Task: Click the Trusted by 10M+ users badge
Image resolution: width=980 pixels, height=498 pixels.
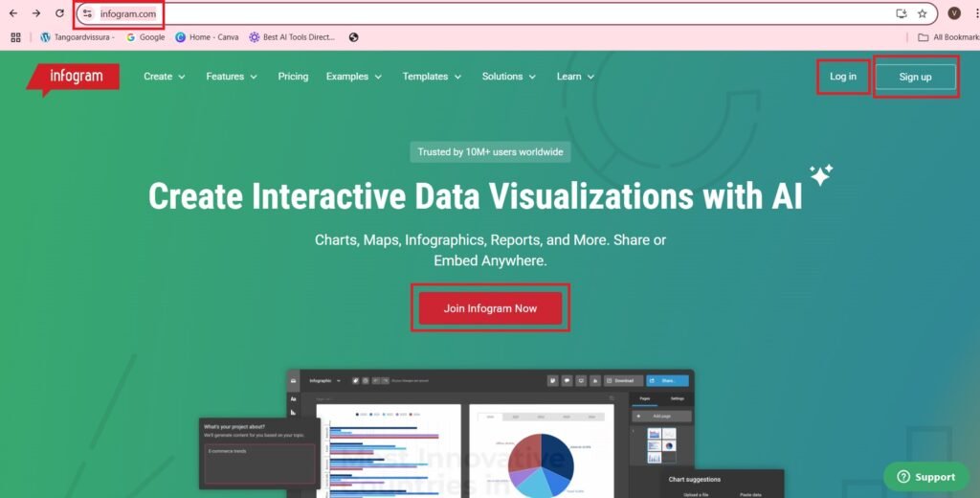Action: click(x=490, y=152)
